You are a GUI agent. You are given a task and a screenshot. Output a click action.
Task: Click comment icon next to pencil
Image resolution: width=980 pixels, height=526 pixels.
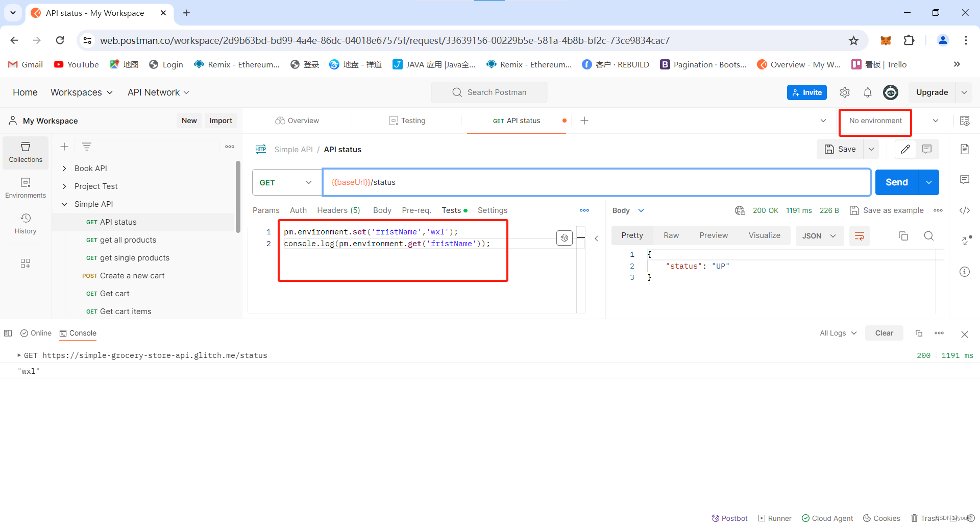(x=927, y=149)
